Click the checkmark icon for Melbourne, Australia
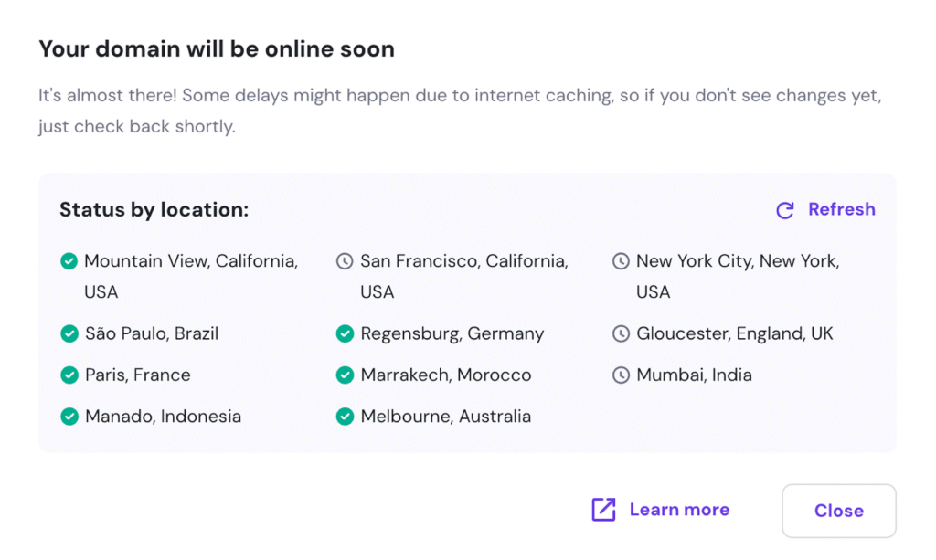This screenshot has width=936, height=560. tap(345, 416)
